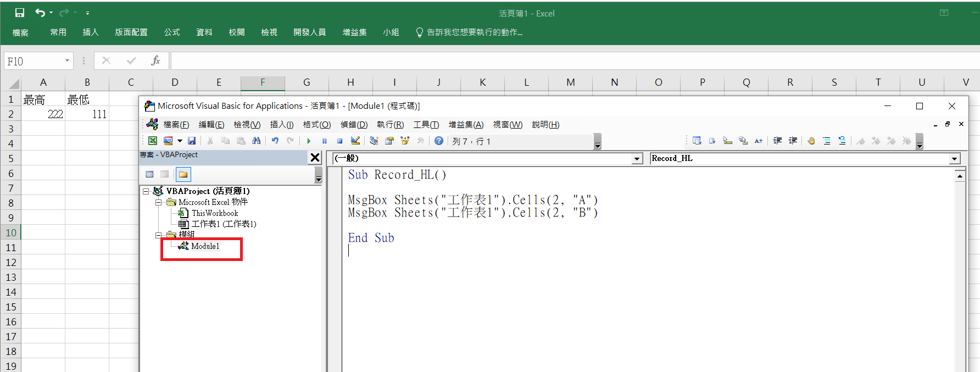Open VBA 視窗(W) menu
This screenshot has width=980, height=372.
tap(508, 125)
